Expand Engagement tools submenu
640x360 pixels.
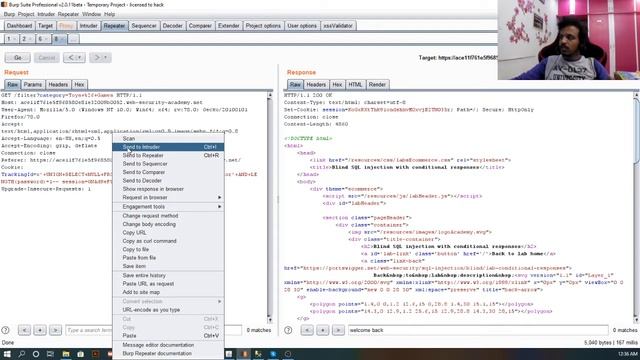click(220, 207)
